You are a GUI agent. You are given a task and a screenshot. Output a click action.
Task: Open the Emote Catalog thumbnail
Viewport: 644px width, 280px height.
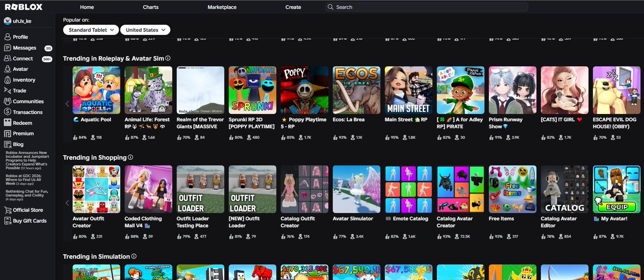pos(409,189)
